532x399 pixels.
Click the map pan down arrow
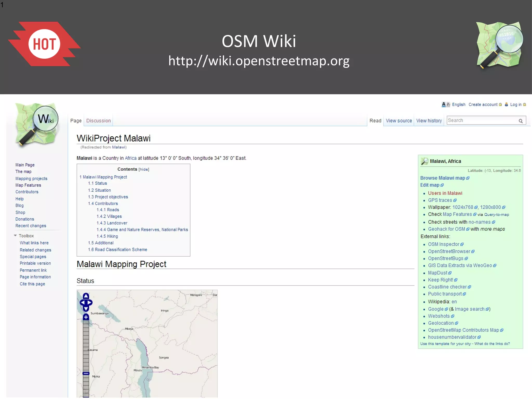(x=86, y=309)
